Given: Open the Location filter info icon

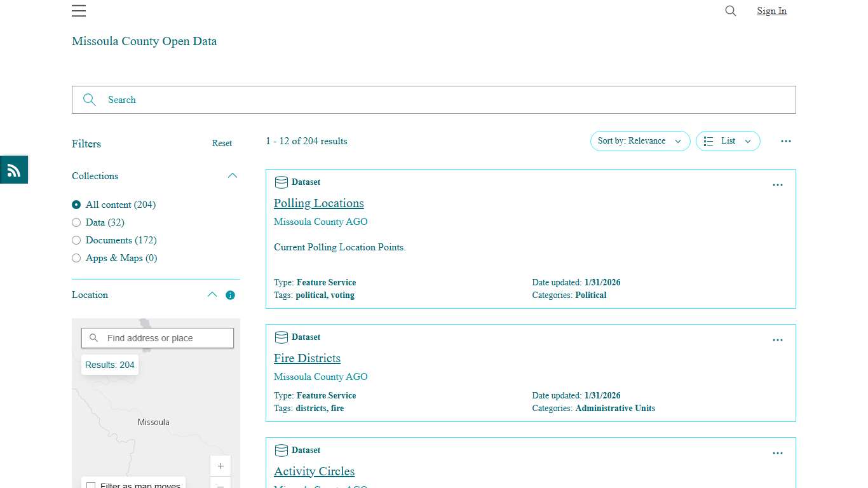Looking at the screenshot, I should point(230,295).
